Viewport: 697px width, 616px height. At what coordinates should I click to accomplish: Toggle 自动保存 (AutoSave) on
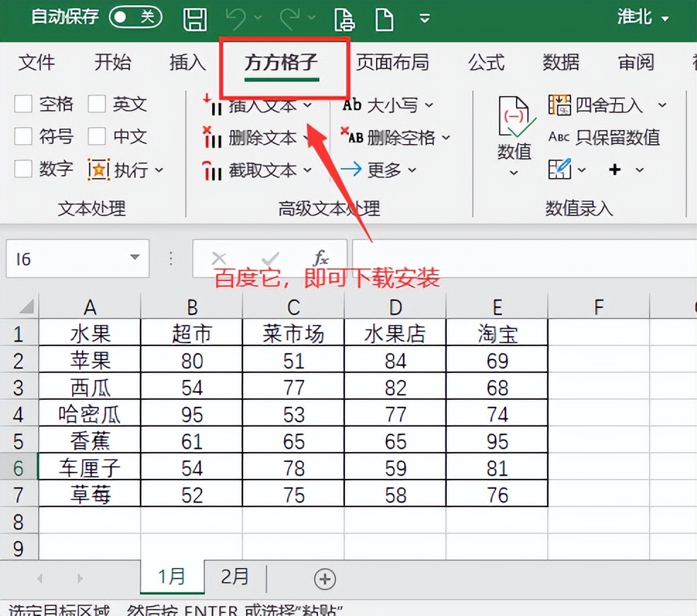click(x=135, y=18)
